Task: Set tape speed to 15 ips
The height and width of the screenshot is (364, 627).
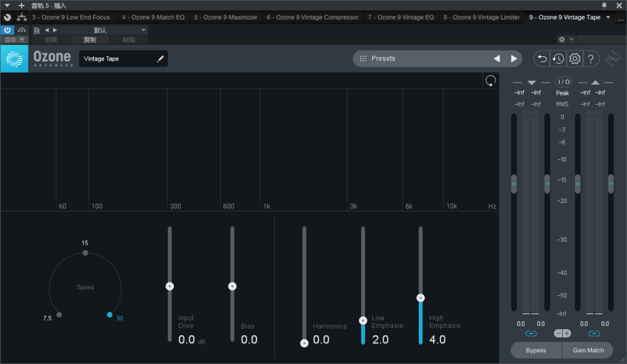Action: pyautogui.click(x=85, y=253)
